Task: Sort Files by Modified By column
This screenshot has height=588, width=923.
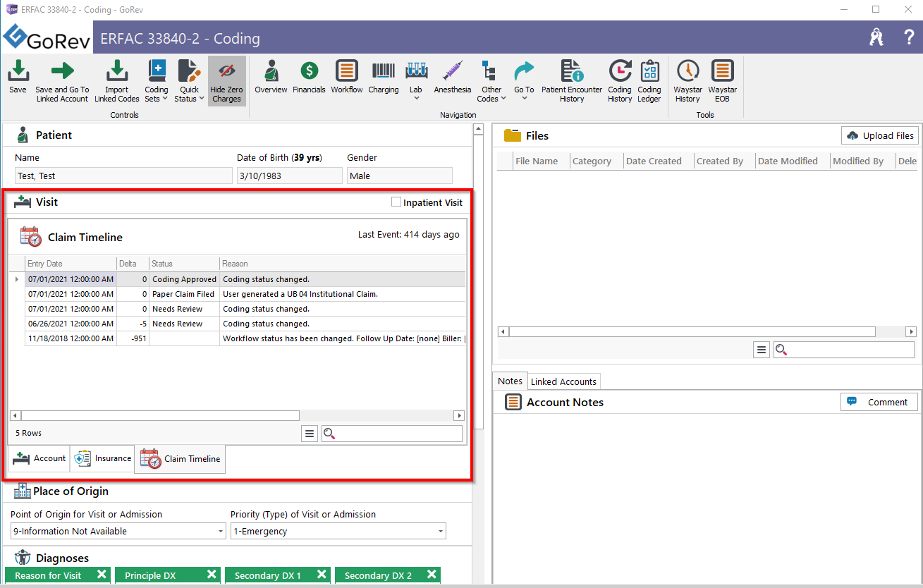Action: pyautogui.click(x=862, y=161)
